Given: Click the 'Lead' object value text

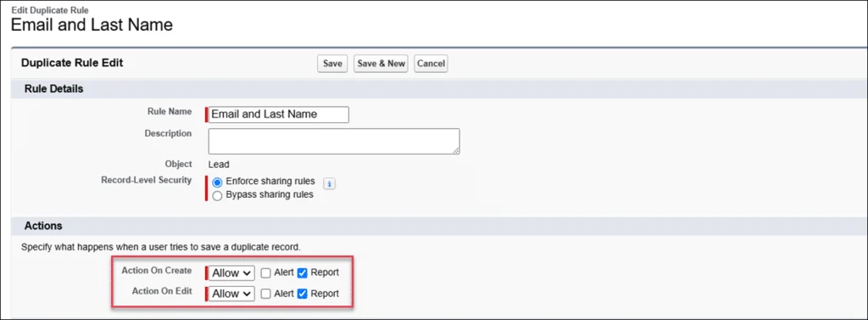Looking at the screenshot, I should coord(219,164).
